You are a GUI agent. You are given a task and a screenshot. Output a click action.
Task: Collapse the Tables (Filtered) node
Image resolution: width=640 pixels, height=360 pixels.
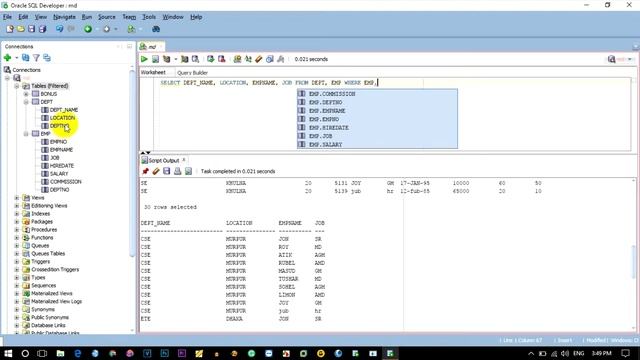click(x=17, y=86)
